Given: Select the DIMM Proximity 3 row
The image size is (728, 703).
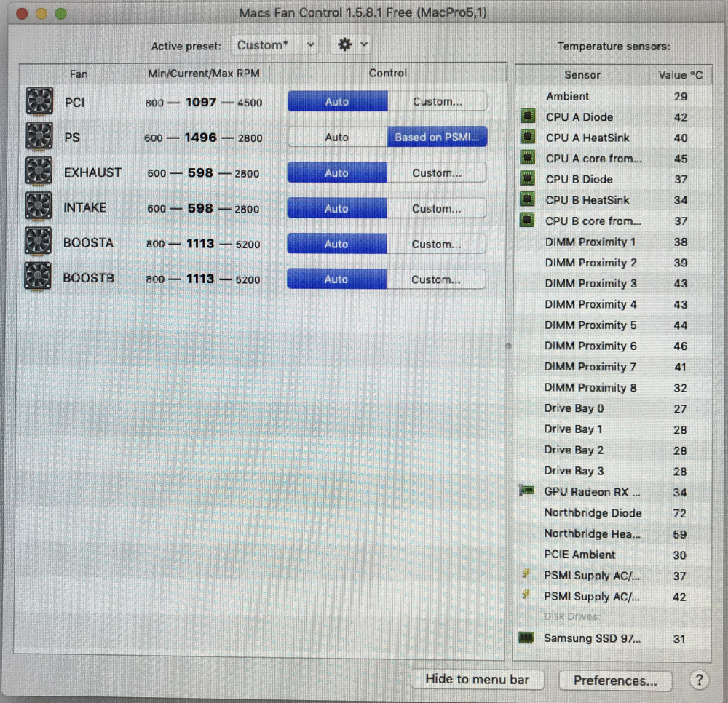Looking at the screenshot, I should 613,284.
